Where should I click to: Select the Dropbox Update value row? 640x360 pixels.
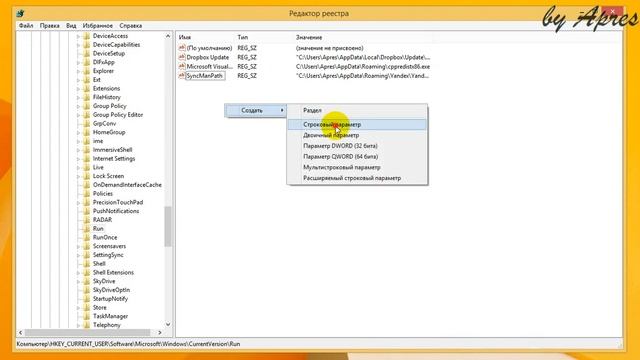coord(304,57)
